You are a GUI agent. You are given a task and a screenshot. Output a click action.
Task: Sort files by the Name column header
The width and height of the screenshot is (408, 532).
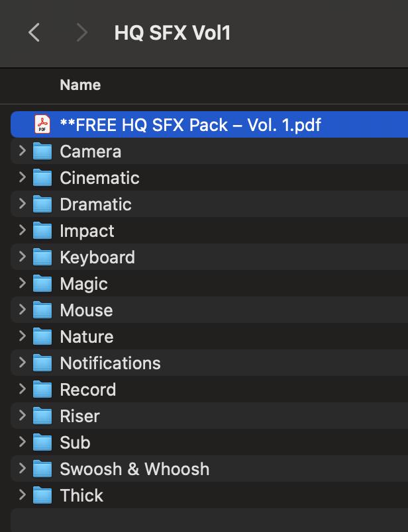(x=80, y=85)
